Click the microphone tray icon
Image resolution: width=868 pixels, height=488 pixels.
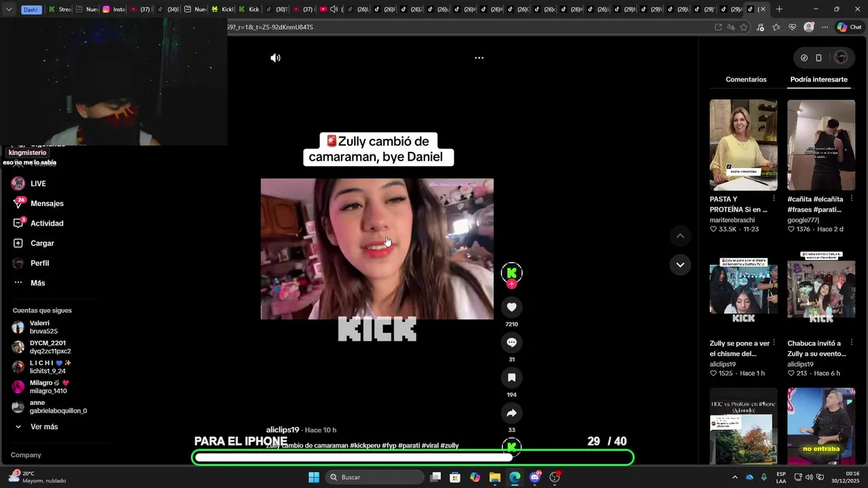click(x=764, y=477)
